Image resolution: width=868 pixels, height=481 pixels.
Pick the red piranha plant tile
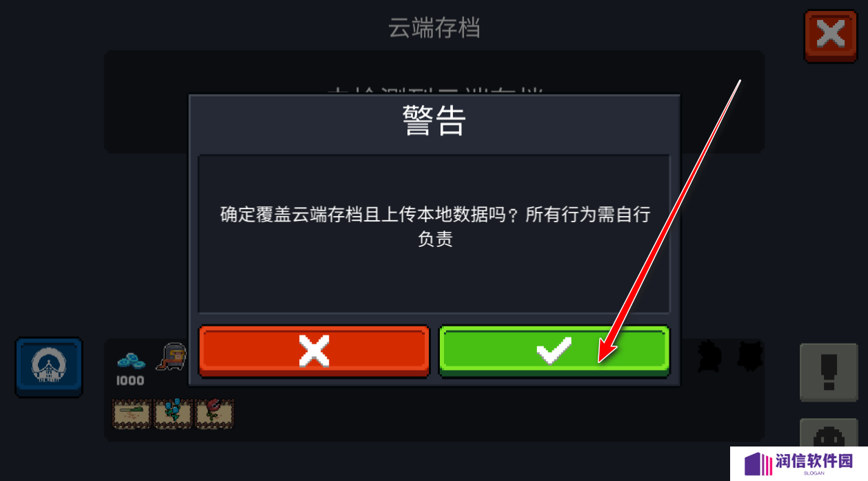tap(214, 414)
